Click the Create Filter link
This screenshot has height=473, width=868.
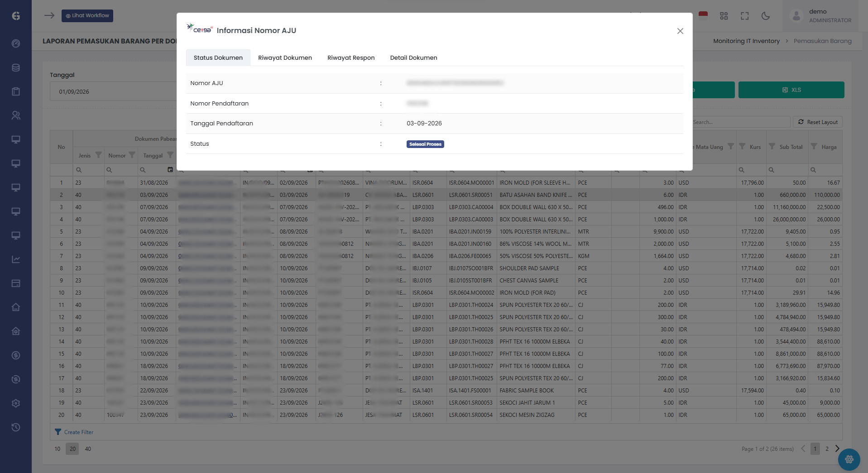79,432
